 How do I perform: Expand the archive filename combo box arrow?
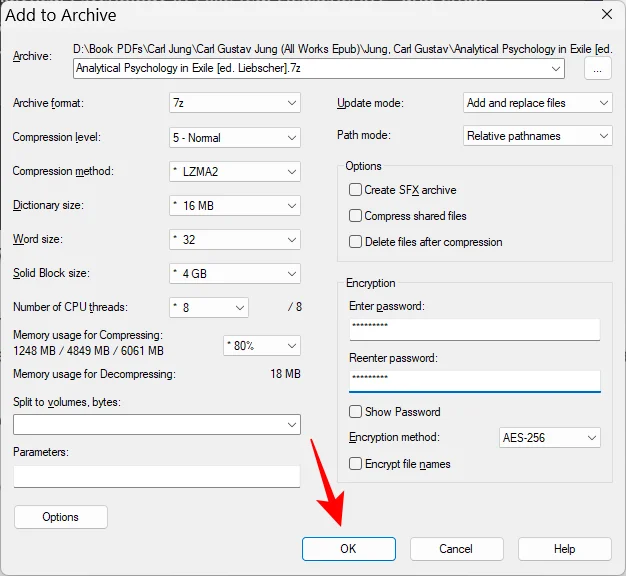[x=556, y=69]
